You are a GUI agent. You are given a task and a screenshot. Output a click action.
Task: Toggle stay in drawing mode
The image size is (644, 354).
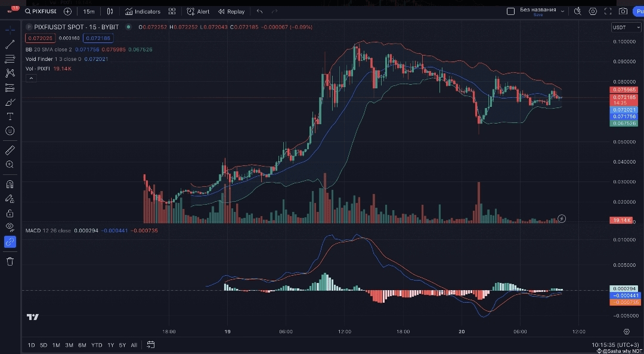[10, 199]
